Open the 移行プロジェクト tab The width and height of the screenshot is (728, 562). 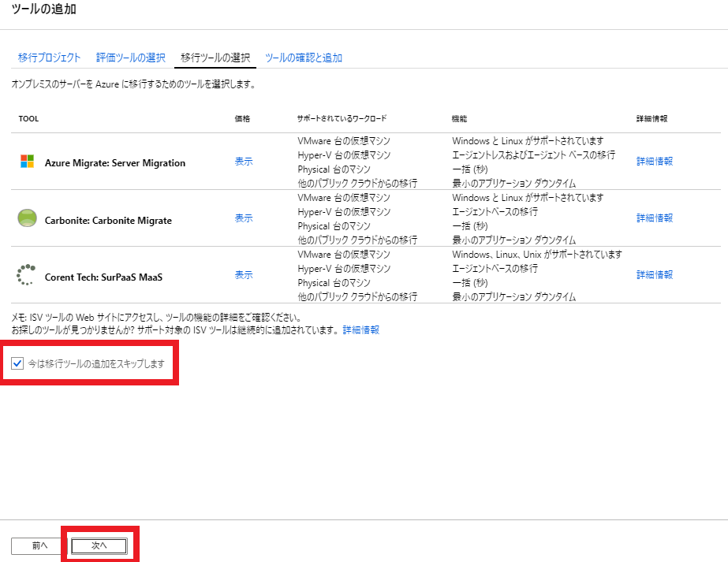click(49, 58)
